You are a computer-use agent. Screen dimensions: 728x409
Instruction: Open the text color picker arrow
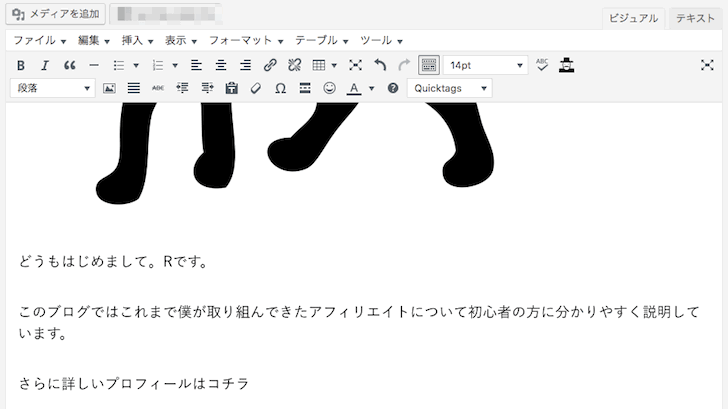point(371,88)
